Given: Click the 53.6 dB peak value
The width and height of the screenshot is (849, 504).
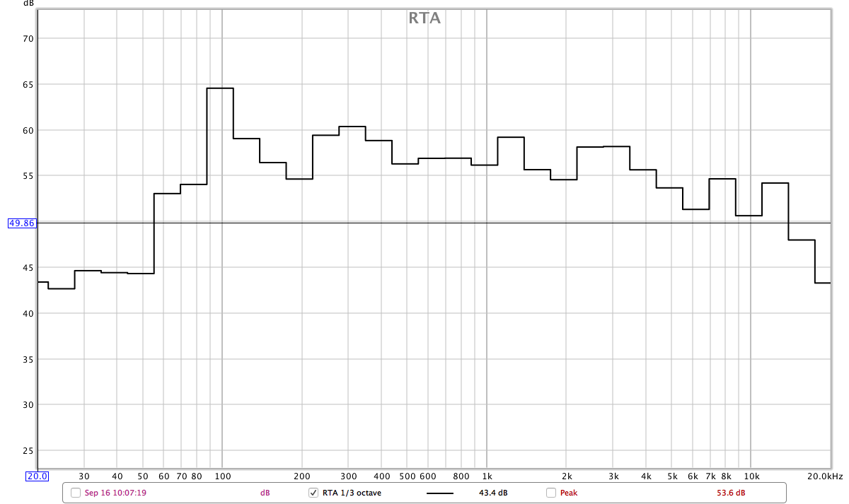Looking at the screenshot, I should [x=732, y=493].
